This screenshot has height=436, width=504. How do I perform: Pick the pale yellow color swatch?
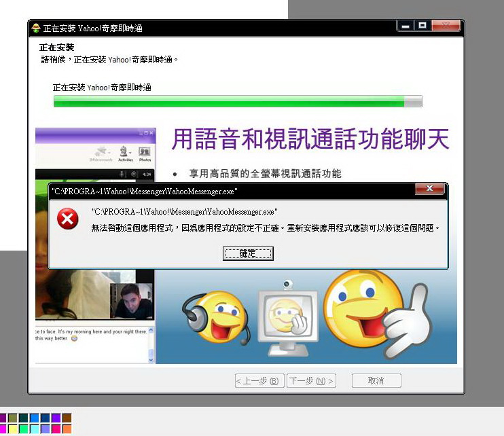(13, 429)
